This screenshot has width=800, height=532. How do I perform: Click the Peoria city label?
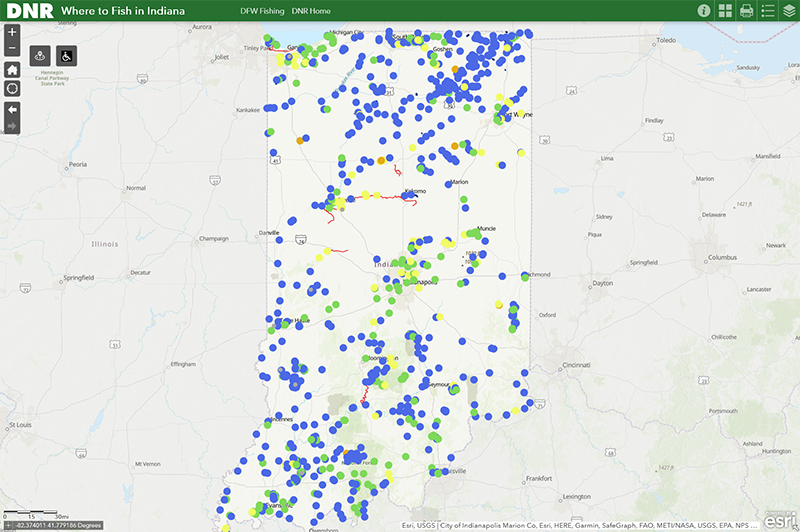[x=78, y=164]
